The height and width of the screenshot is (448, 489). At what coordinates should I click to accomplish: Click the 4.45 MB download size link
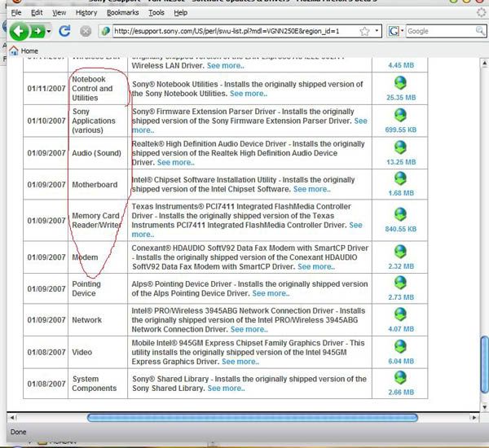click(x=401, y=65)
